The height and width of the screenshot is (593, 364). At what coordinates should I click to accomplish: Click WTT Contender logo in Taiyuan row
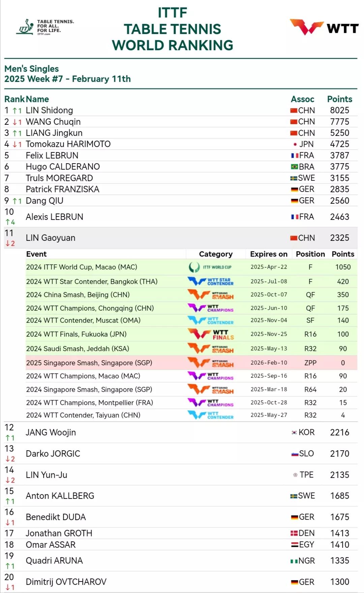pyautogui.click(x=210, y=415)
